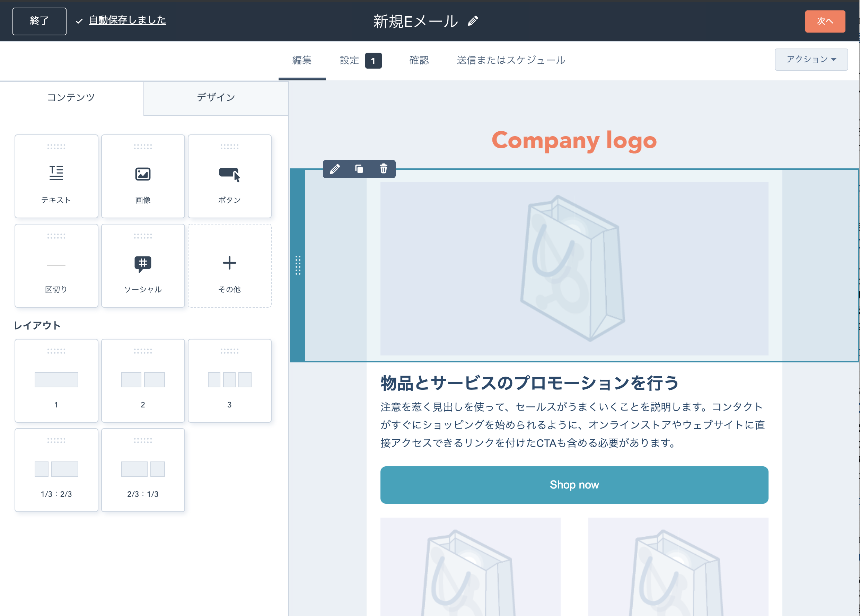The width and height of the screenshot is (860, 616).
Task: Delete the selected module with trash icon
Action: point(383,169)
